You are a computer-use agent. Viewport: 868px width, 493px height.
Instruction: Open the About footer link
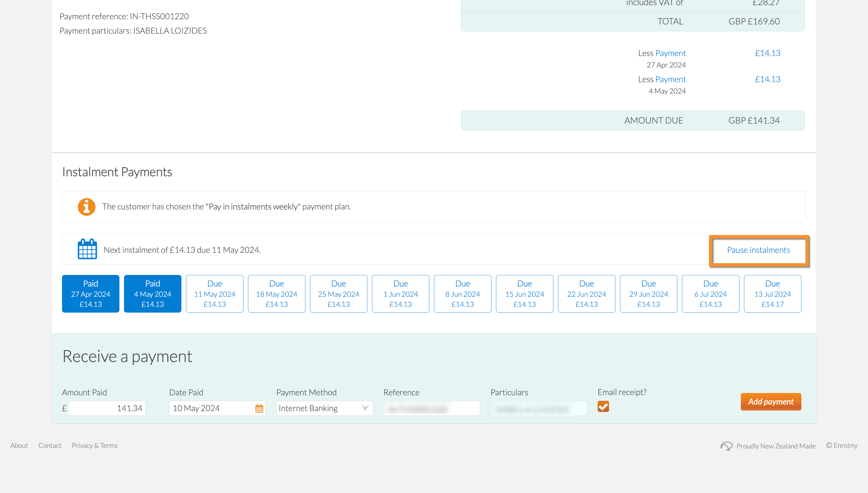pyautogui.click(x=19, y=446)
